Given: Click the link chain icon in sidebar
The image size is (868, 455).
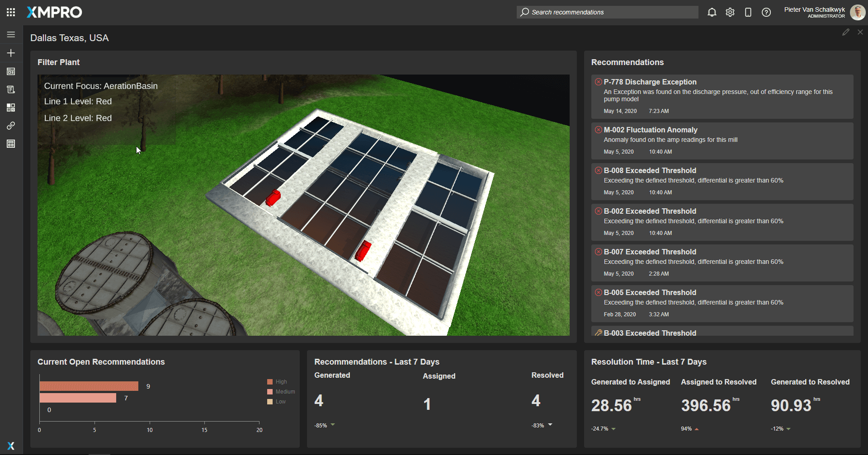Looking at the screenshot, I should [x=11, y=126].
